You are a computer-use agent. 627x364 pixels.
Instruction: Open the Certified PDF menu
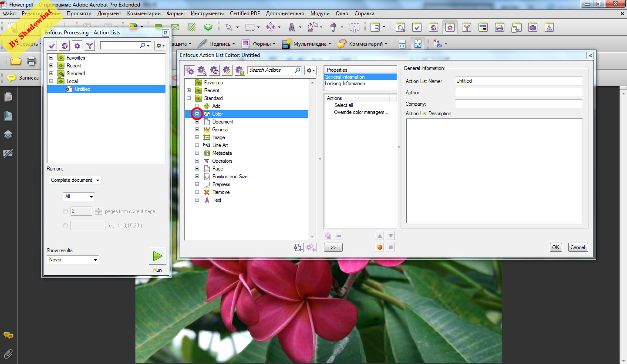(x=245, y=13)
